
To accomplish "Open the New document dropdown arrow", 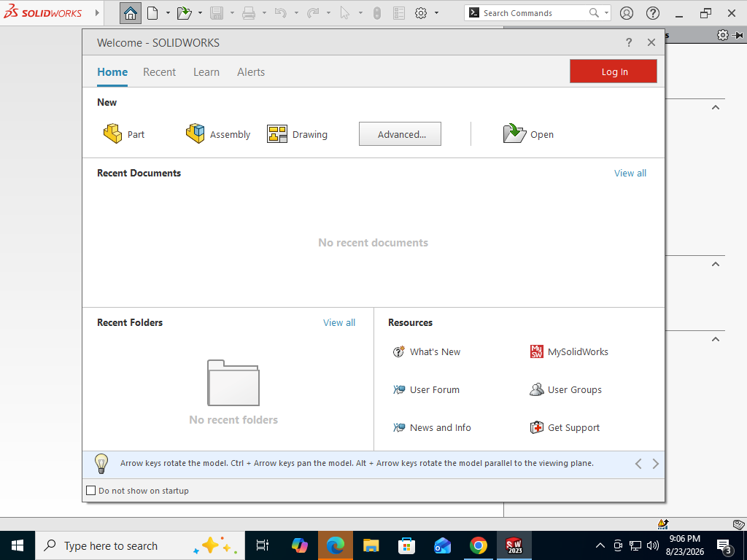I will (168, 13).
